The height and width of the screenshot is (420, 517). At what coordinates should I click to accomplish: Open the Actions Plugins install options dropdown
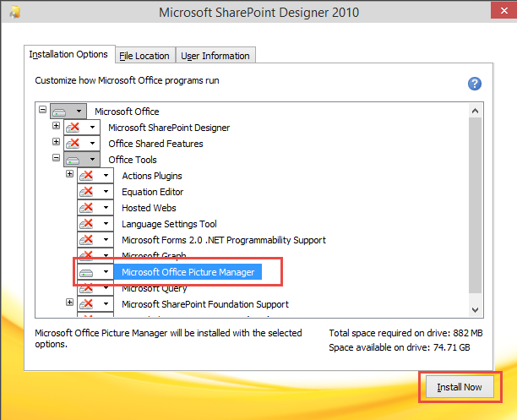click(106, 176)
